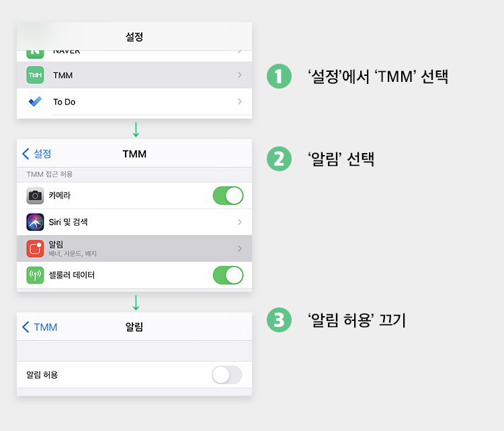
Task: Open the To Do row chevron
Action: pyautogui.click(x=239, y=101)
